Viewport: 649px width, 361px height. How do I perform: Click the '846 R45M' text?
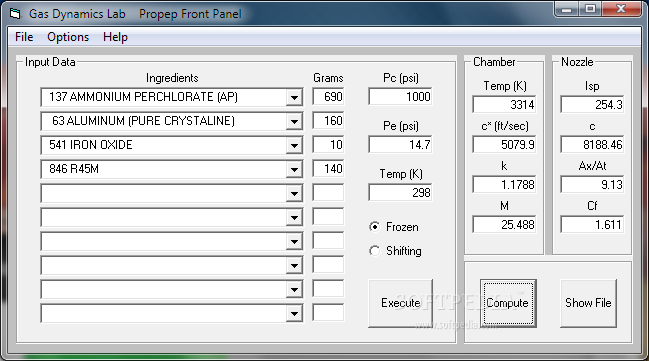(x=74, y=169)
